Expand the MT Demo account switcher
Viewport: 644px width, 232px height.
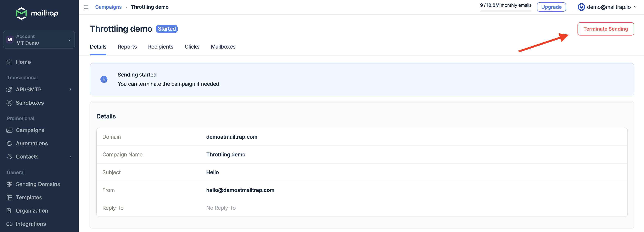pos(39,40)
